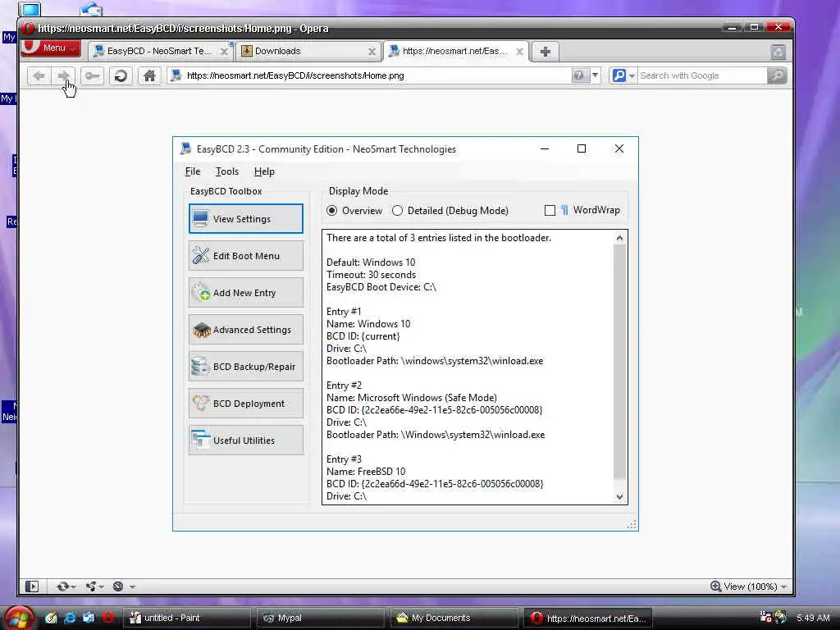This screenshot has height=630, width=840.
Task: Open the Opera Menu button
Action: point(50,48)
